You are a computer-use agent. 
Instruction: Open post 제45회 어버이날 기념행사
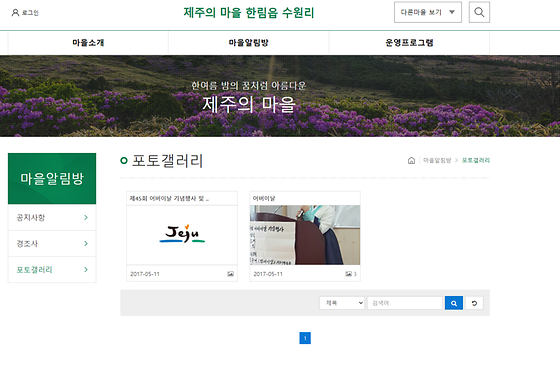click(169, 198)
